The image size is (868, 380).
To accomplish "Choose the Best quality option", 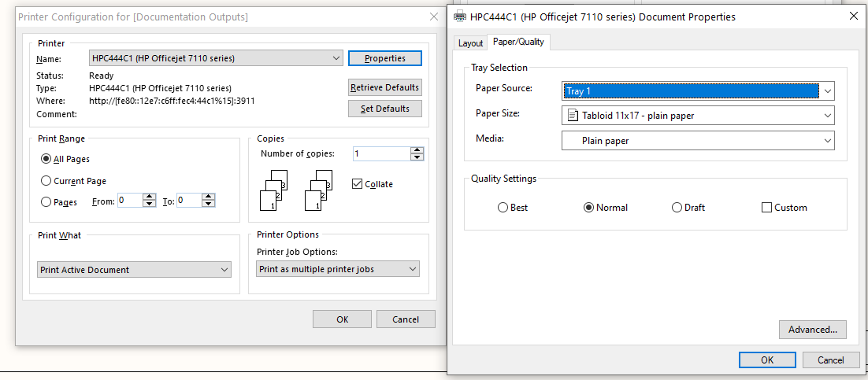I will pyautogui.click(x=503, y=208).
